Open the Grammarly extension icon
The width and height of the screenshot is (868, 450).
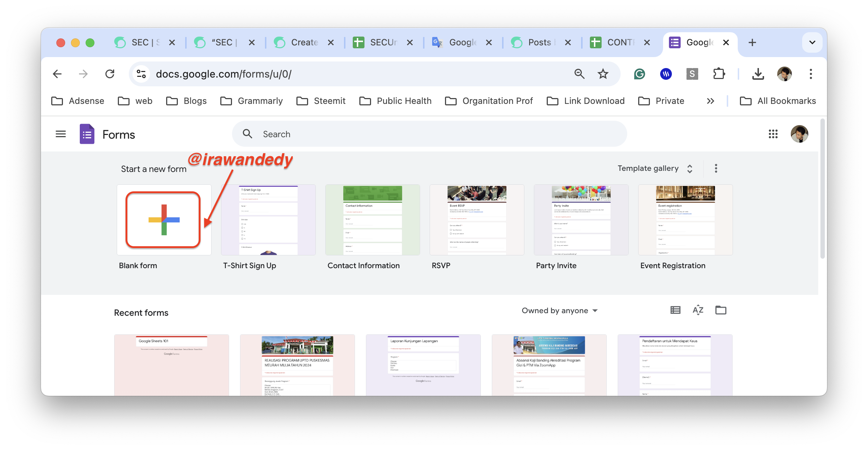pos(639,74)
